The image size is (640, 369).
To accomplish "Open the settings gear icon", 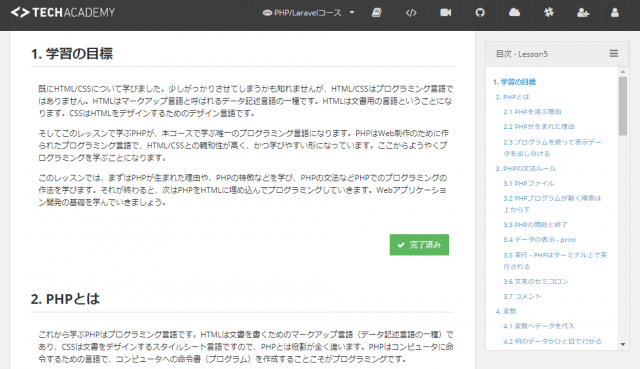I will click(x=549, y=13).
